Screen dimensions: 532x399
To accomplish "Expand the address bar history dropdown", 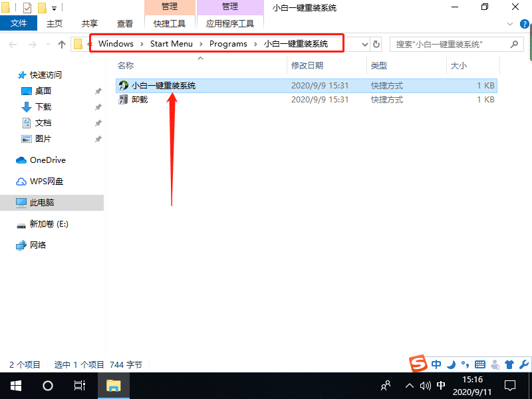I will 364,45.
